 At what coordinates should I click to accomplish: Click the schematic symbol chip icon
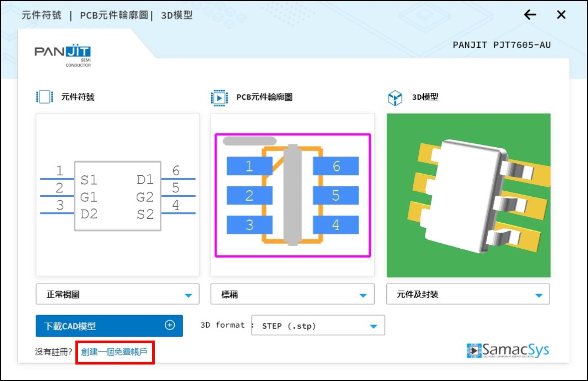coord(44,97)
